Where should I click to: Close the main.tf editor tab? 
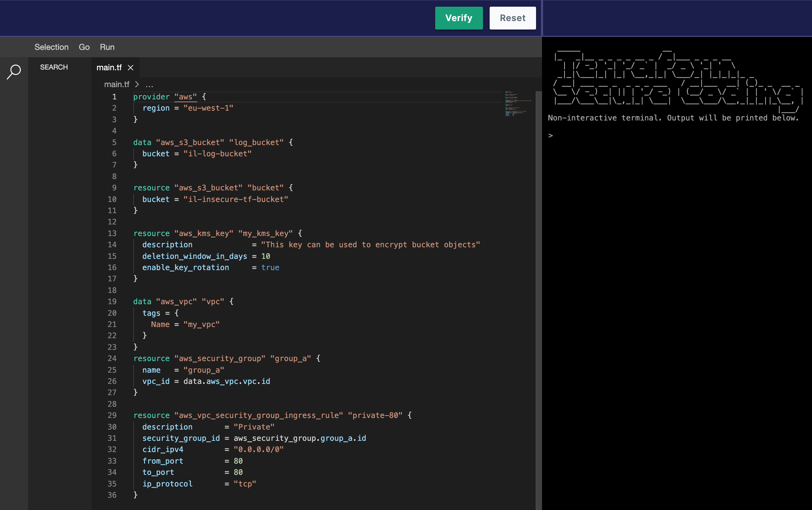click(x=130, y=67)
